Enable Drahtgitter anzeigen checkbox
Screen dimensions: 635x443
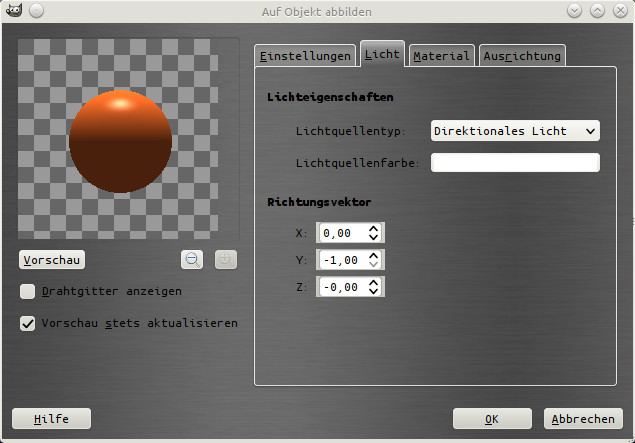coord(28,291)
